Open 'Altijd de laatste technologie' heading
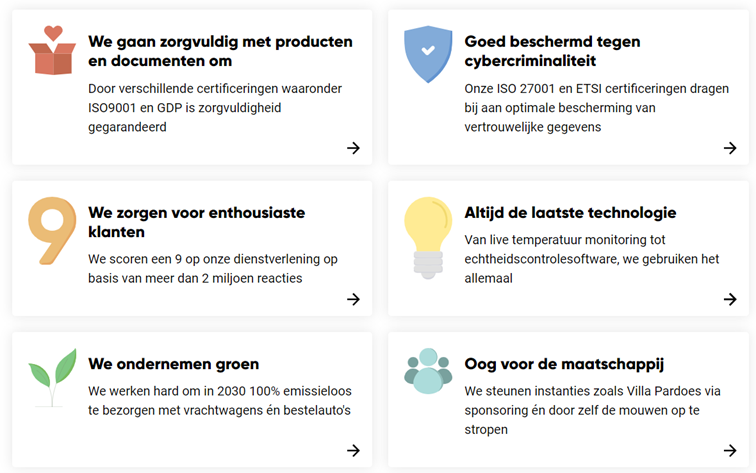 (x=570, y=212)
